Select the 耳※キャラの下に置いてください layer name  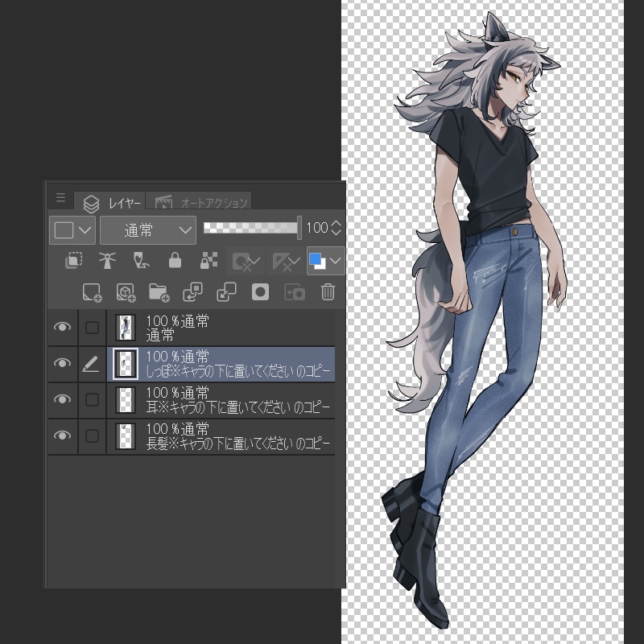tap(238, 407)
